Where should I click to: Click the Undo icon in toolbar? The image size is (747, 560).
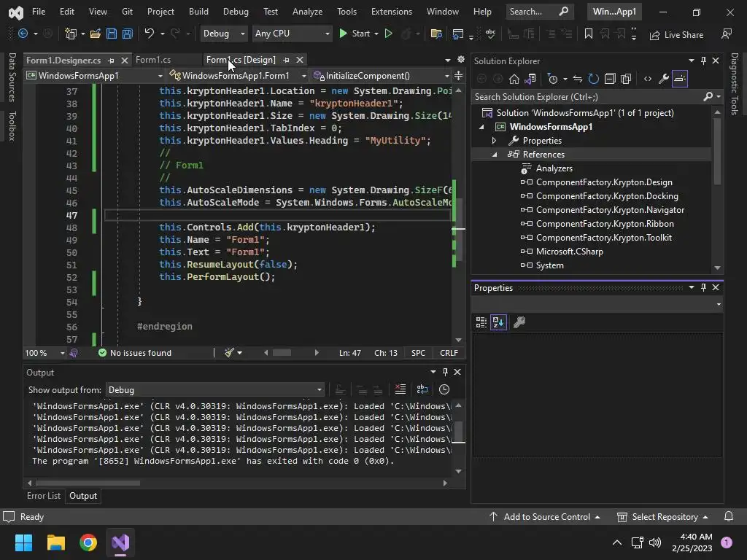pyautogui.click(x=150, y=34)
